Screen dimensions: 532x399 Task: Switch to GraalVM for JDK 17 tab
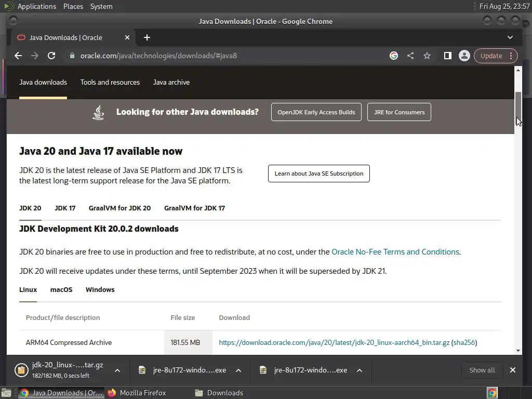click(x=194, y=208)
